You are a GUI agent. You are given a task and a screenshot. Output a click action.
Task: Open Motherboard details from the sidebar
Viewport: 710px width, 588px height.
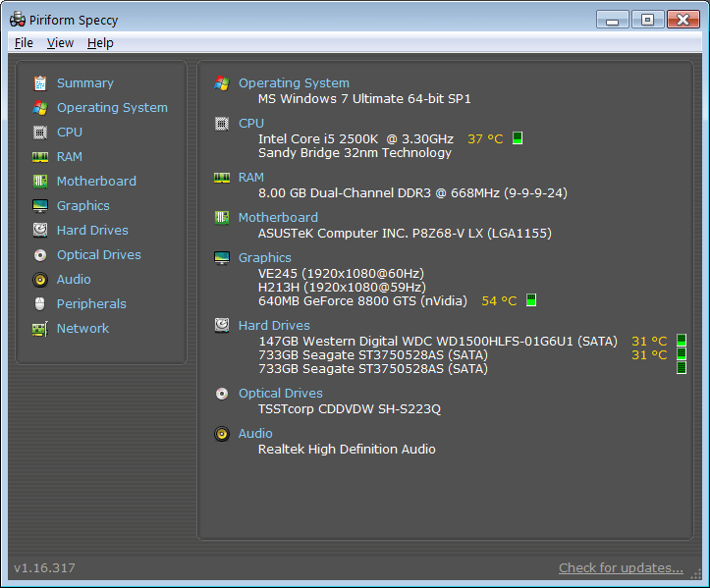96,181
